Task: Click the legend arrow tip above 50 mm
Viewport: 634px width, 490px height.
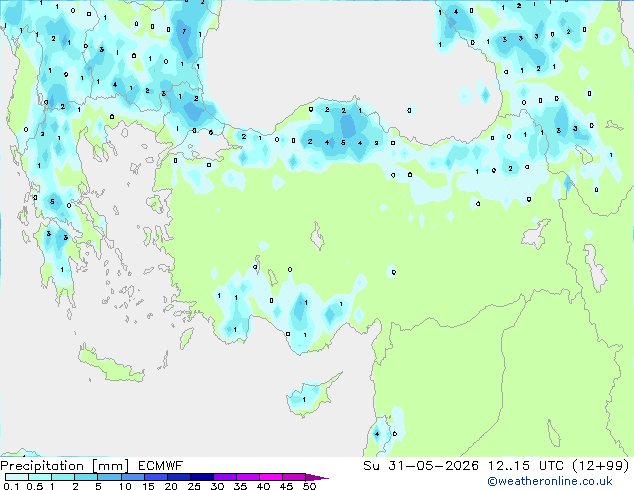Action: click(x=317, y=478)
